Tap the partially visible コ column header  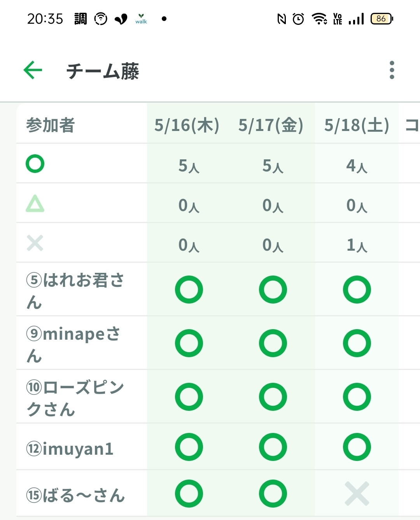coord(411,125)
